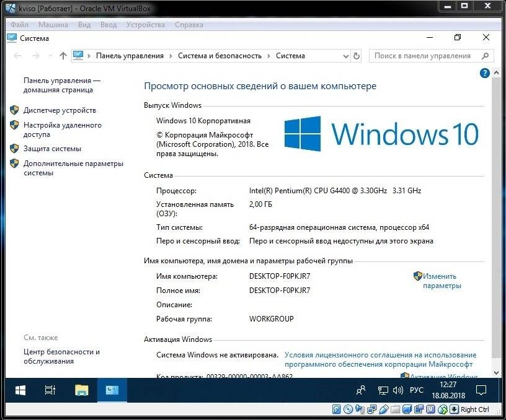Click VirtualBox optical disc icon
Screen dimensions: 506x420
click(x=348, y=409)
